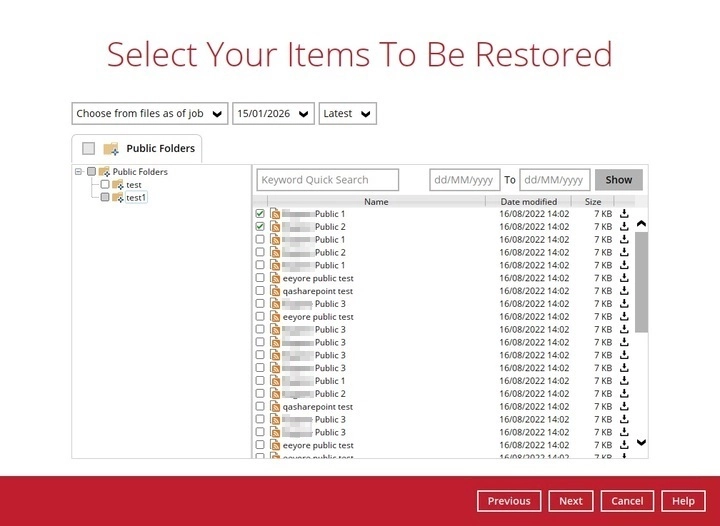Viewport: 720px width, 526px height.
Task: Proceed with the Next button
Action: [571, 501]
